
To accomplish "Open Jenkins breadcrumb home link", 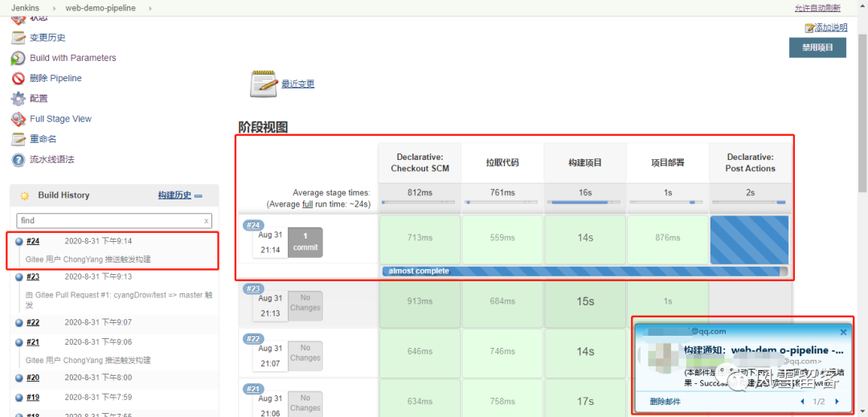I will point(25,8).
